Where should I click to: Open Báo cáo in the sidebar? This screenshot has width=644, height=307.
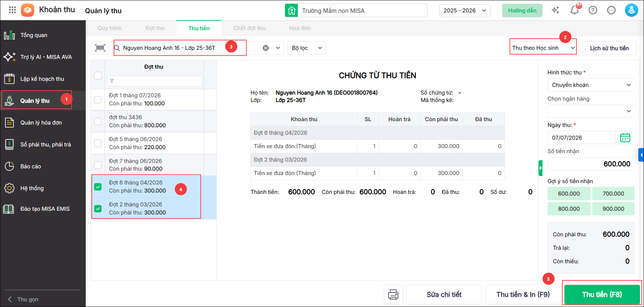pos(43,166)
